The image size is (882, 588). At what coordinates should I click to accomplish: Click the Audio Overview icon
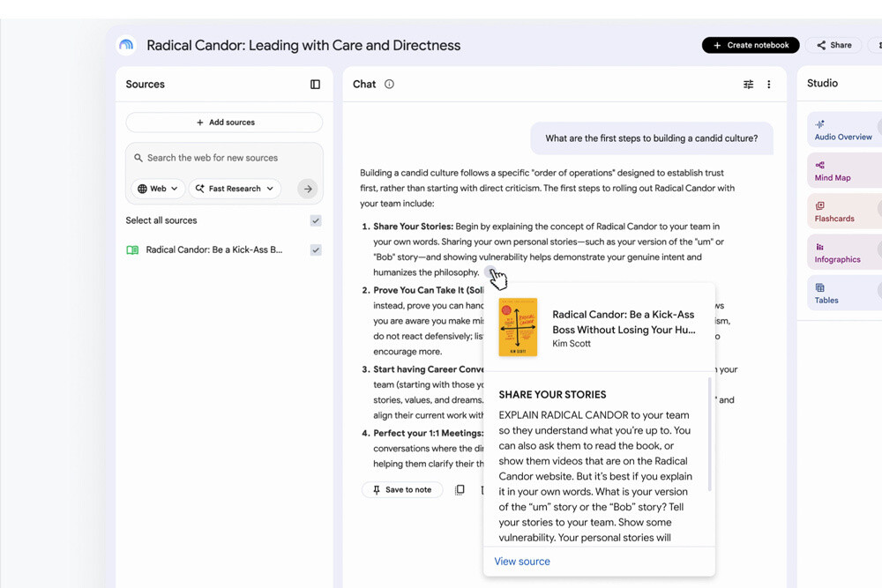point(820,124)
